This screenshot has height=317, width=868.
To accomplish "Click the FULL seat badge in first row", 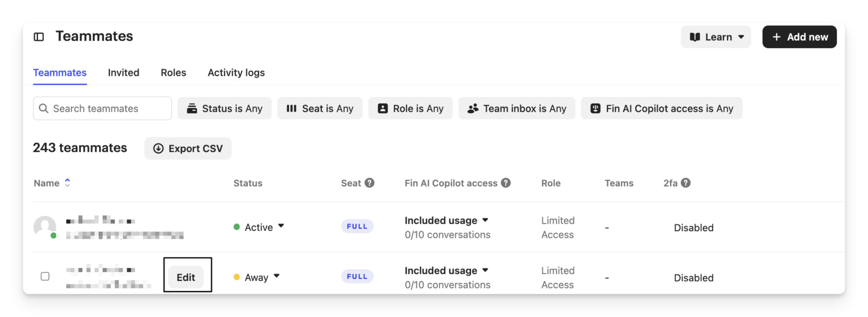I will [x=357, y=226].
